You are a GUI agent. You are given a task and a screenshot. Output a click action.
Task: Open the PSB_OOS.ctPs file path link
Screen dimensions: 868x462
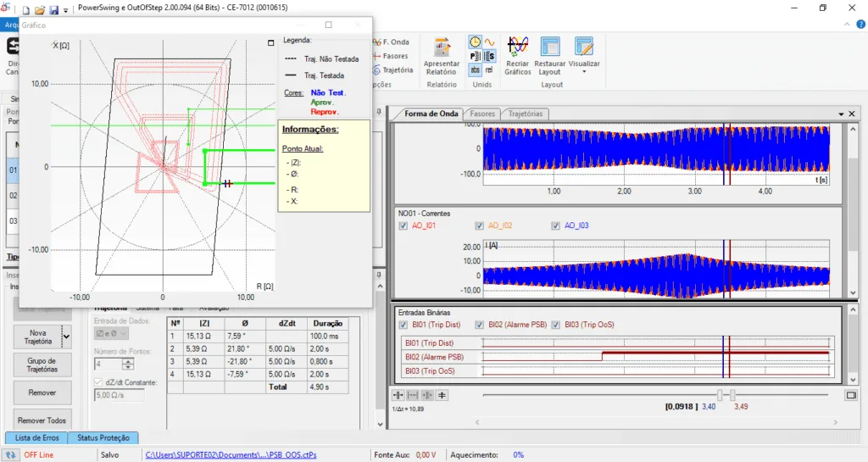click(x=231, y=455)
